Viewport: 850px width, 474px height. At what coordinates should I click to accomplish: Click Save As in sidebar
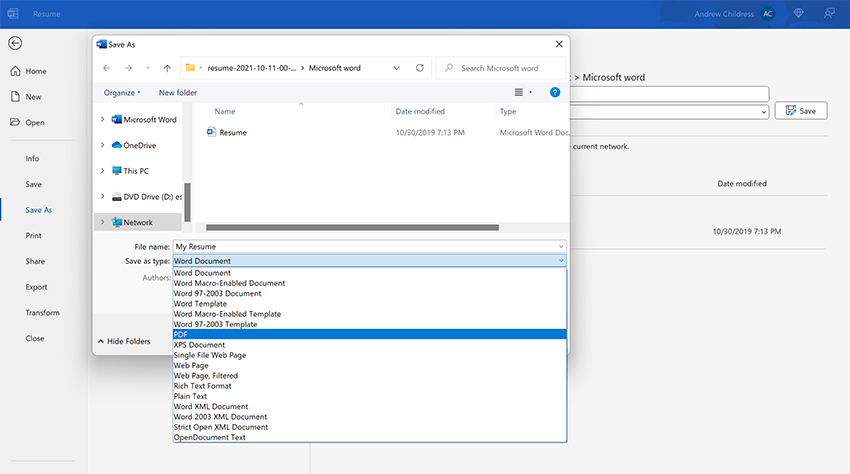(38, 210)
